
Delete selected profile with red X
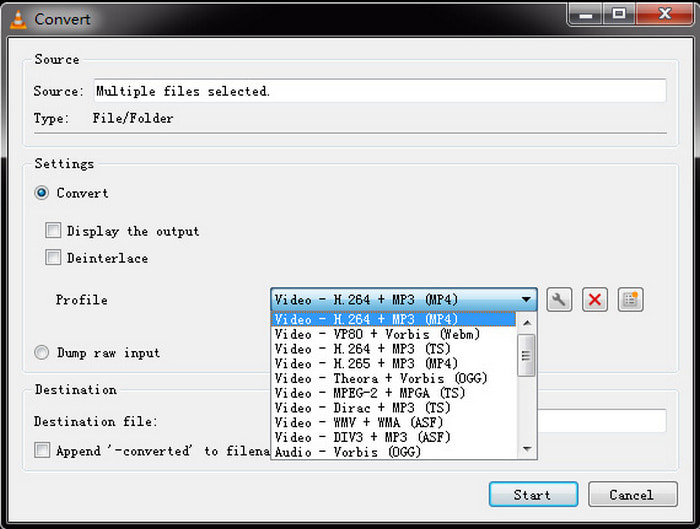click(595, 300)
